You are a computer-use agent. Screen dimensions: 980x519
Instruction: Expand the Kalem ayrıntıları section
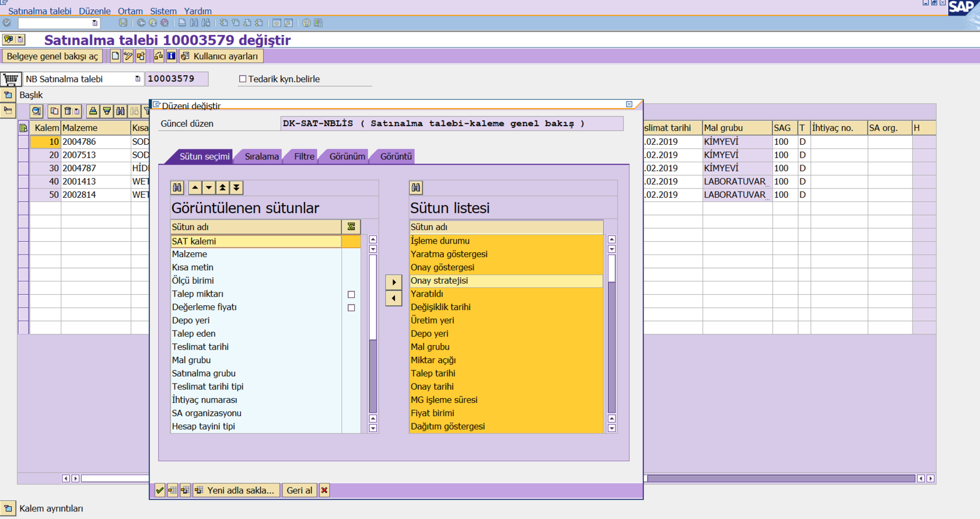coord(8,508)
